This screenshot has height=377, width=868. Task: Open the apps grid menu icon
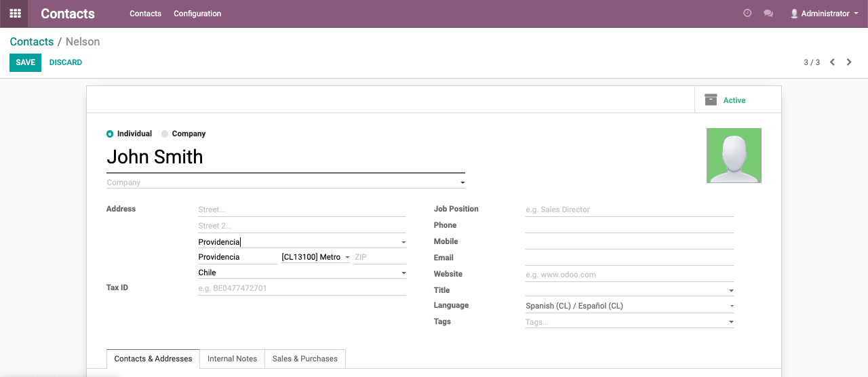[15, 14]
